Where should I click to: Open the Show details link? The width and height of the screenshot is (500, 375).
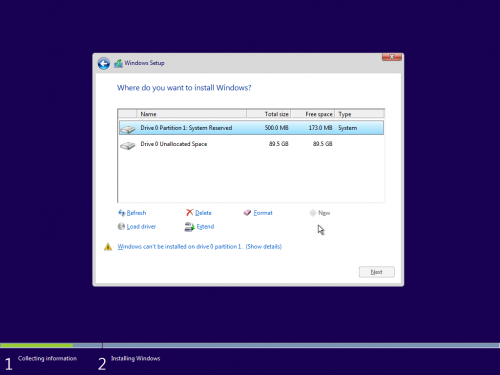(x=264, y=247)
